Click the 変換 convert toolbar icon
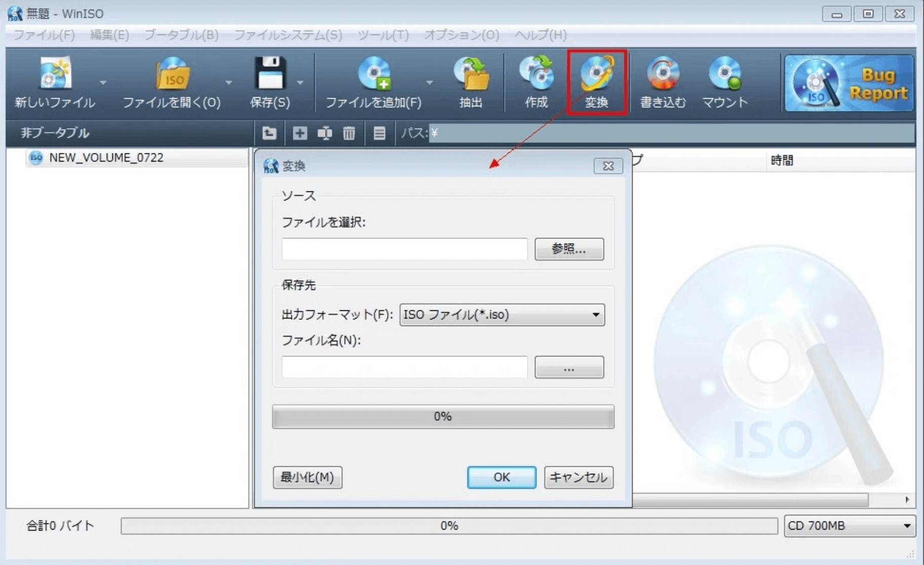Image resolution: width=924 pixels, height=565 pixels. pos(597,74)
